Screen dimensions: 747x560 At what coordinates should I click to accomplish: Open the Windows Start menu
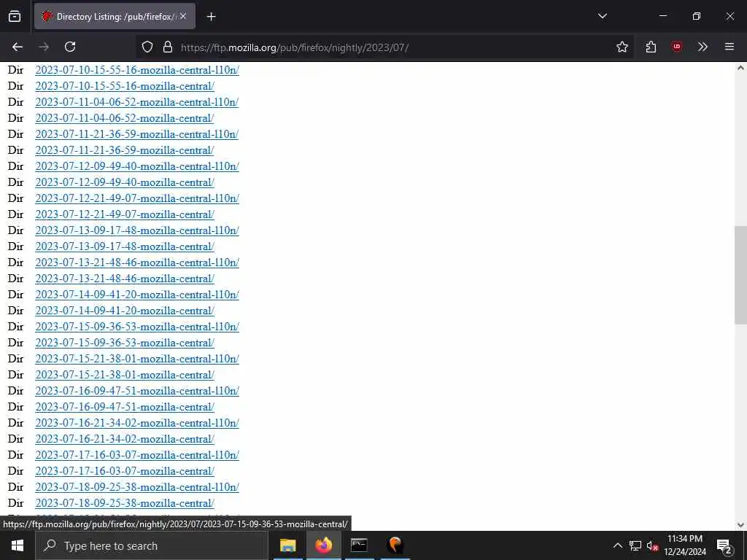(18, 545)
